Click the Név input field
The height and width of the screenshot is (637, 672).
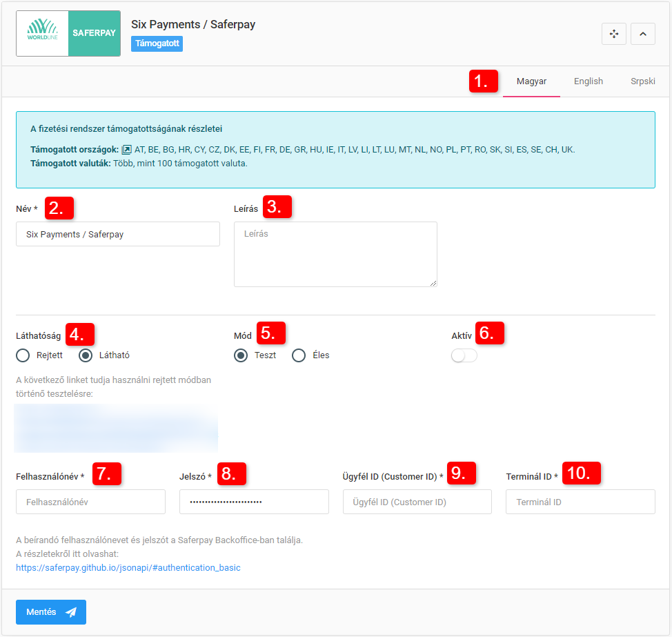pyautogui.click(x=118, y=234)
